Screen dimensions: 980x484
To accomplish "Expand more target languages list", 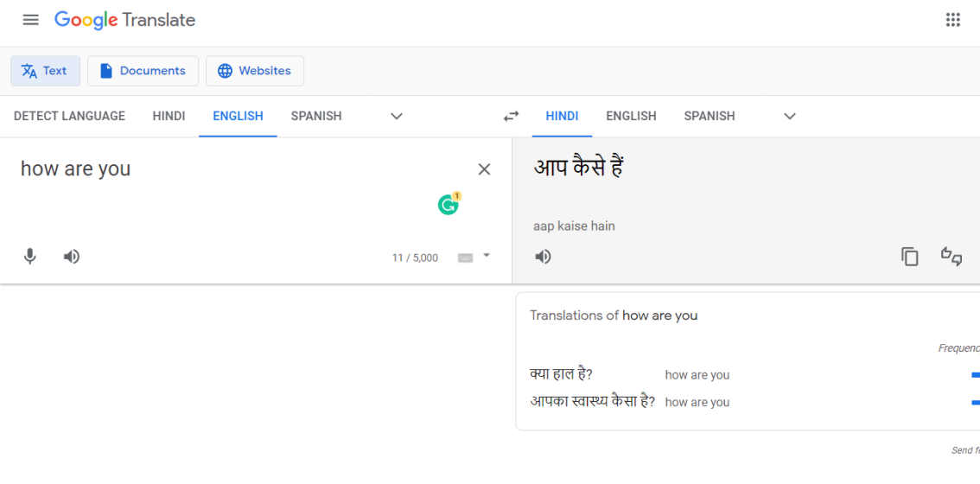I will click(790, 117).
